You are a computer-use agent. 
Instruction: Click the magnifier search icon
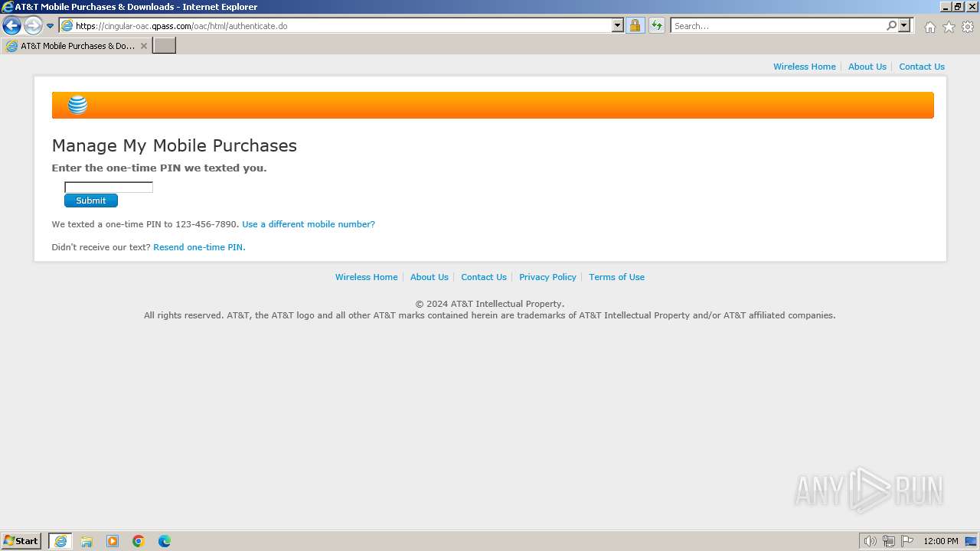891,25
